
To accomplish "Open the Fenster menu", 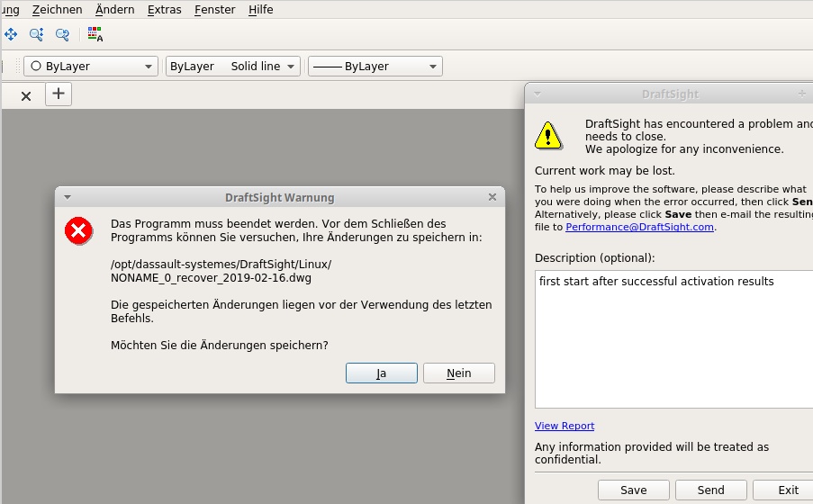I will pos(214,9).
